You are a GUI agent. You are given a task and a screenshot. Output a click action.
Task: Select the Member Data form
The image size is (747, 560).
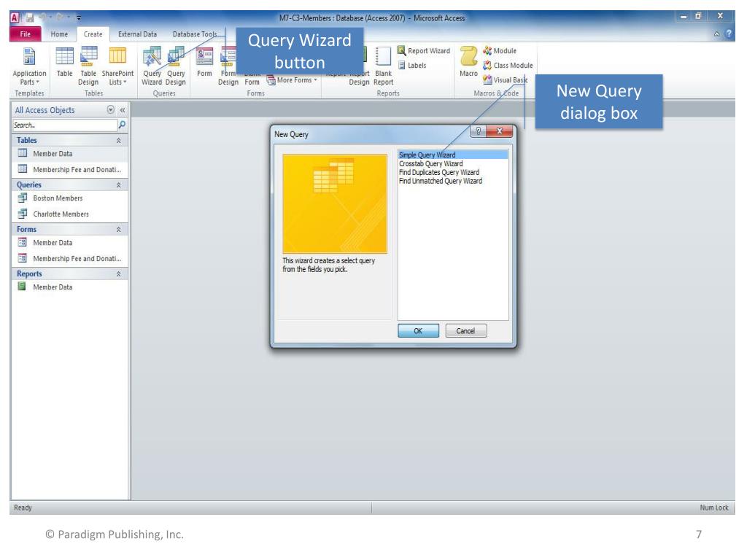tap(69, 243)
